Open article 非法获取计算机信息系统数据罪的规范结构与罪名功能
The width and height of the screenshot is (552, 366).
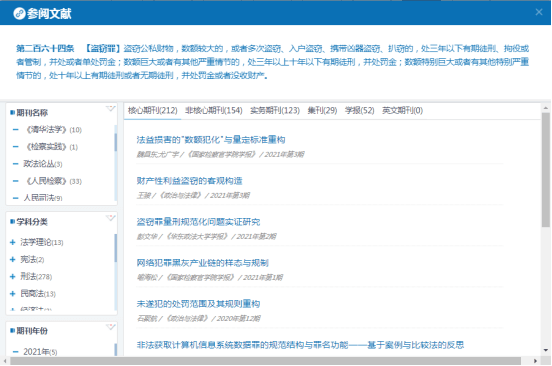click(x=300, y=345)
